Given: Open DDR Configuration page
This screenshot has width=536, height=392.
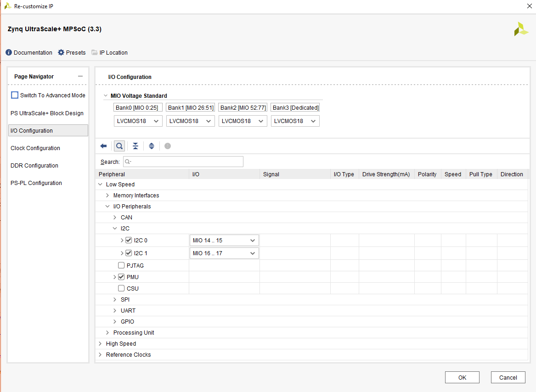Looking at the screenshot, I should click(x=34, y=166).
